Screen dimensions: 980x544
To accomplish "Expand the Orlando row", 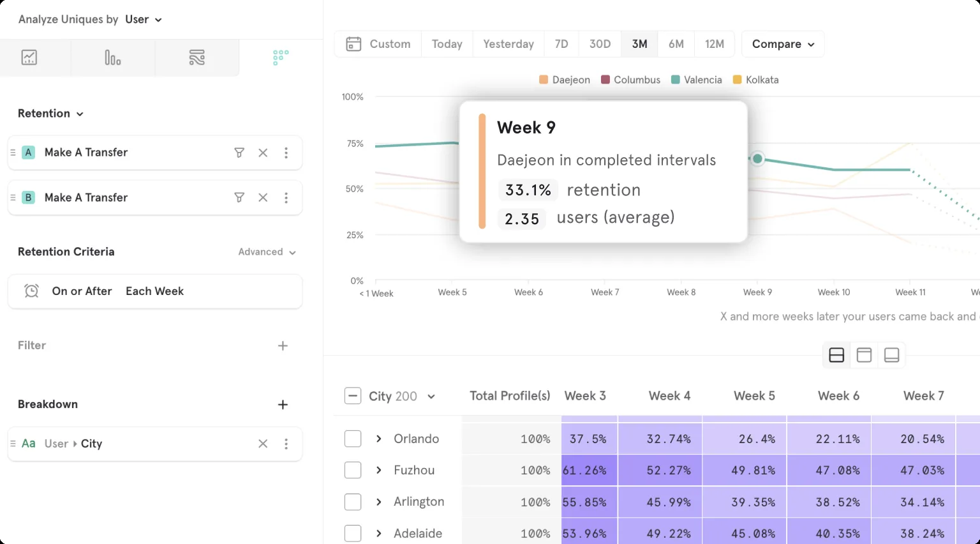I will click(379, 439).
